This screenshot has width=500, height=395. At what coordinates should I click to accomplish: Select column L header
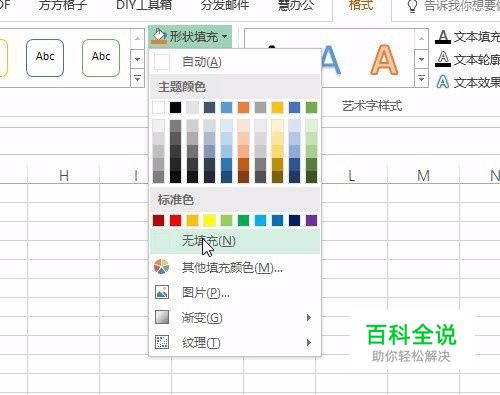[351, 175]
